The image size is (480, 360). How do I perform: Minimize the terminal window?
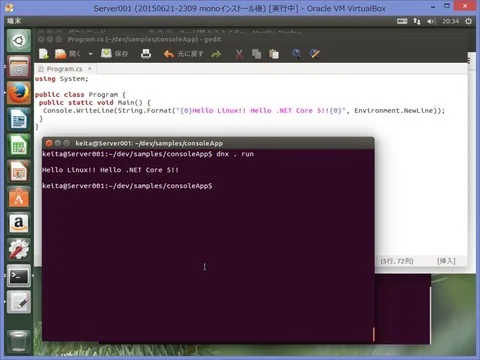[58, 143]
